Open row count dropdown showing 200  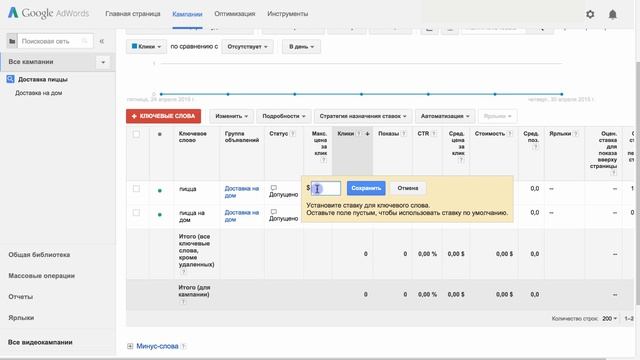pyautogui.click(x=609, y=319)
